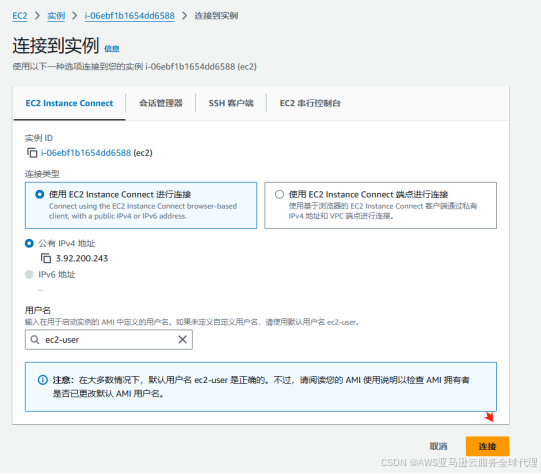Open the 会话管理器 tab
541x474 pixels.
161,103
